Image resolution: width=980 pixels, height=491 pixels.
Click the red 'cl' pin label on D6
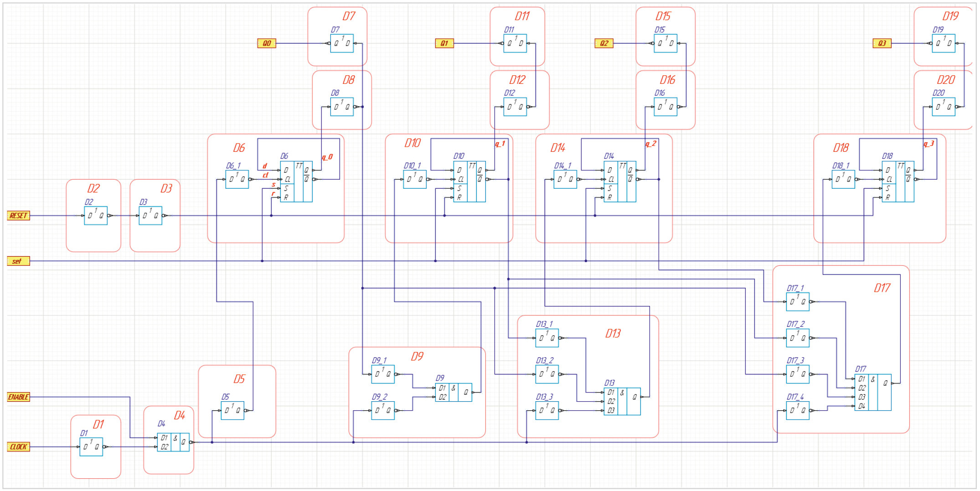click(x=265, y=175)
